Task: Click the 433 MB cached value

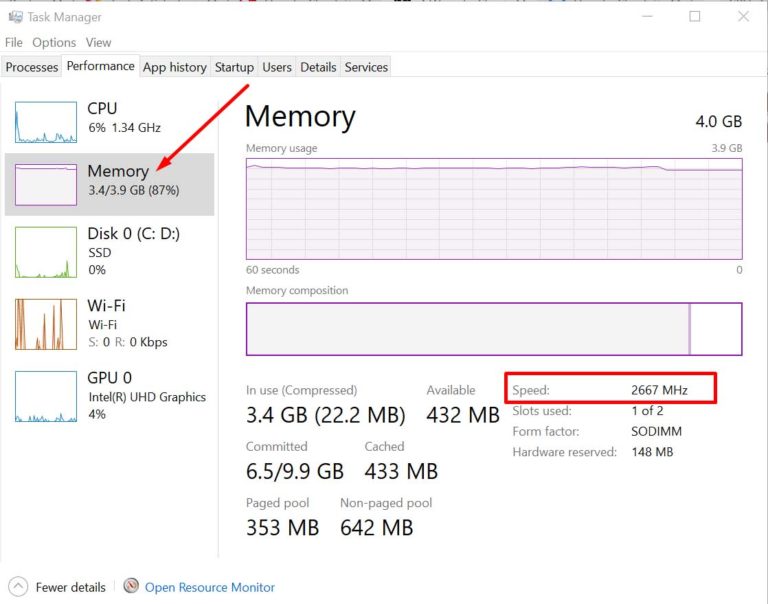Action: (x=401, y=471)
